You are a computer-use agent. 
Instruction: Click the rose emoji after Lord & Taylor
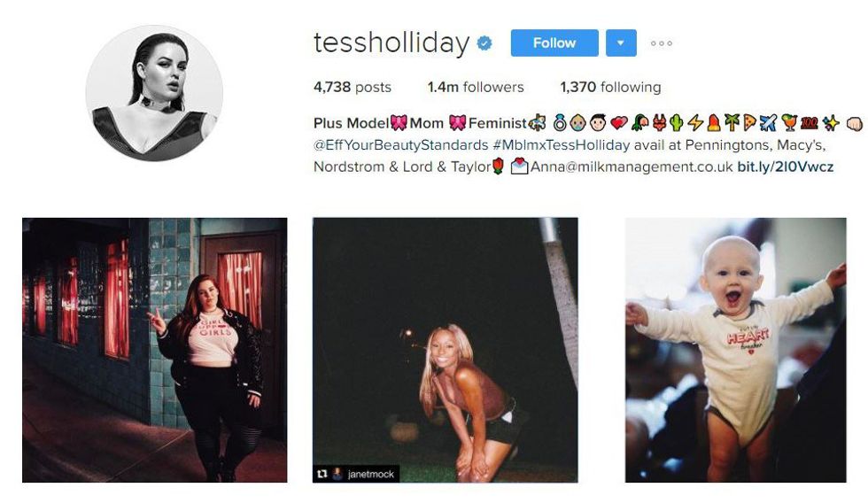pos(498,166)
